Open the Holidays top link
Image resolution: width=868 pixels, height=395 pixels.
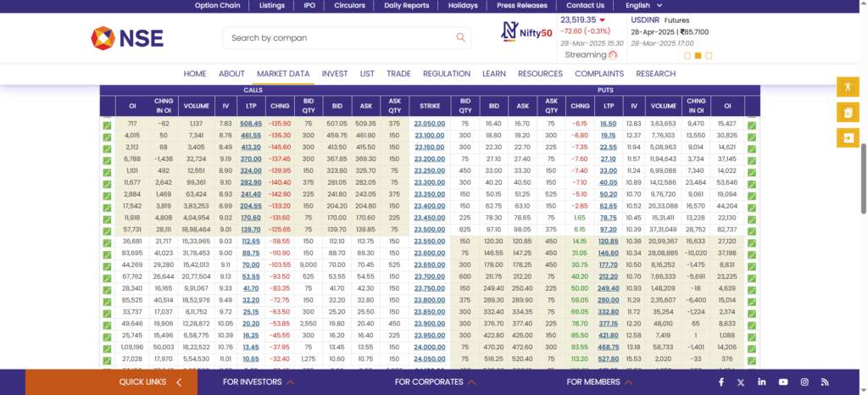coord(463,6)
